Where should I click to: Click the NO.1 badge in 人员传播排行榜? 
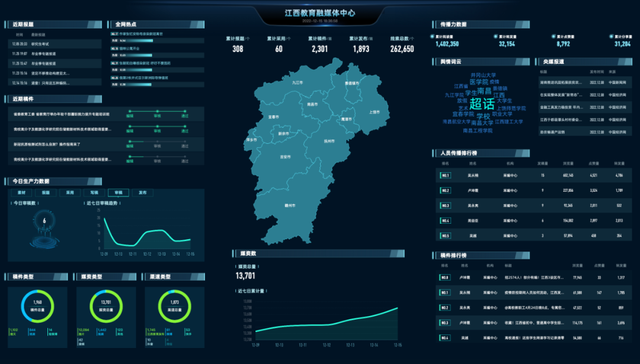tap(445, 175)
